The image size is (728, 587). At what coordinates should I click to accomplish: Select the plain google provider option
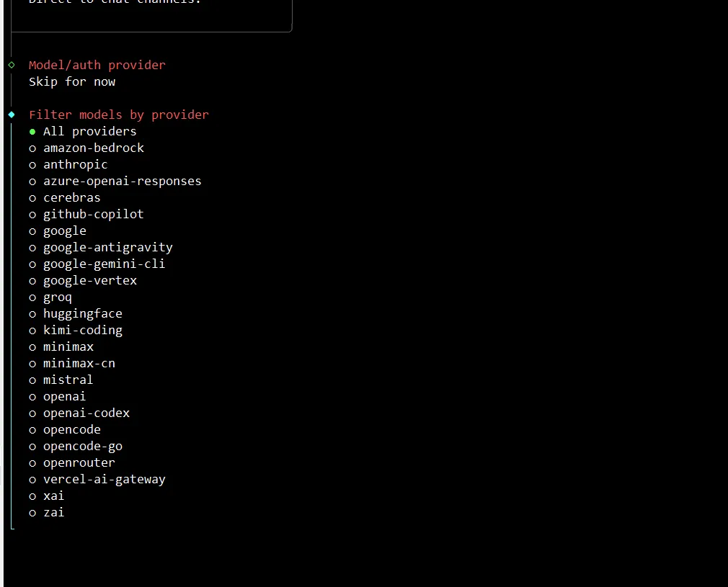click(58, 231)
